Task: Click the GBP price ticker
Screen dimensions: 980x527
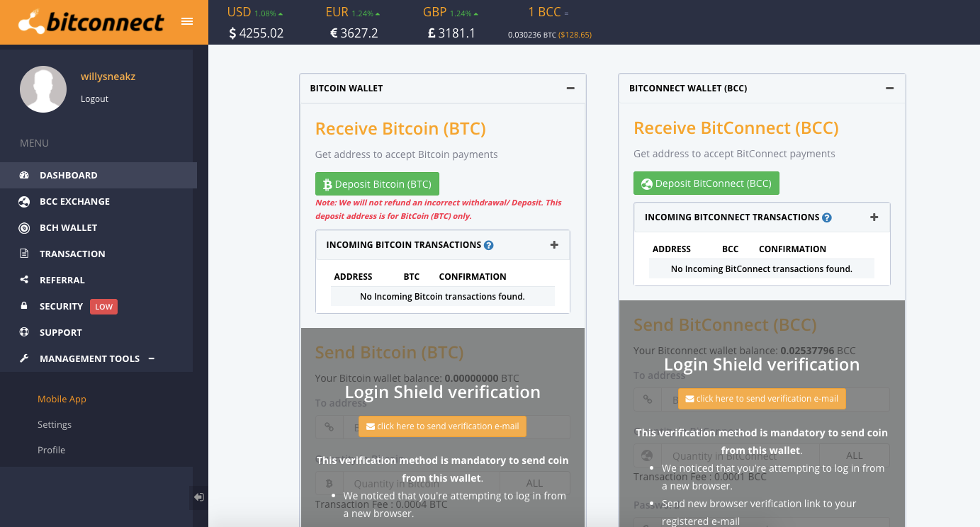Action: tap(451, 23)
